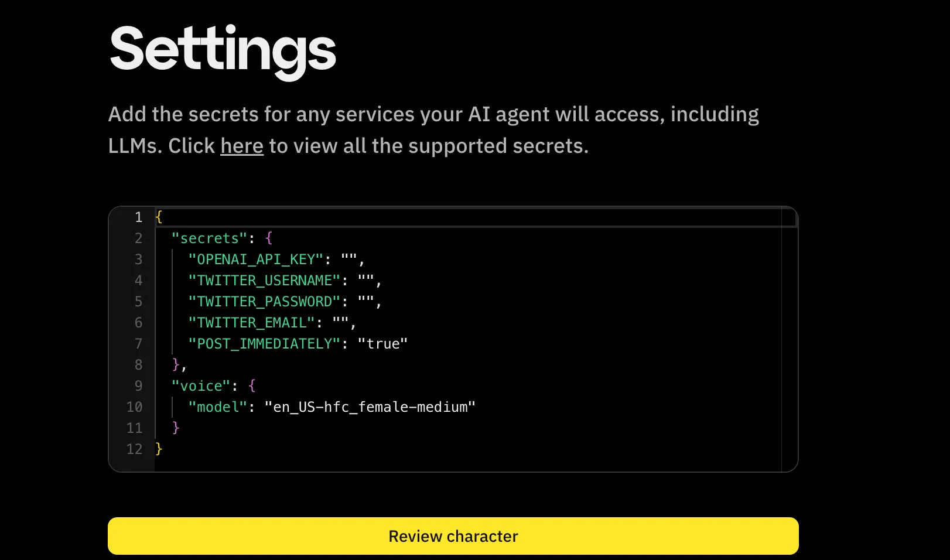The width and height of the screenshot is (950, 560).
Task: Click the "here" hyperlink
Action: [241, 145]
